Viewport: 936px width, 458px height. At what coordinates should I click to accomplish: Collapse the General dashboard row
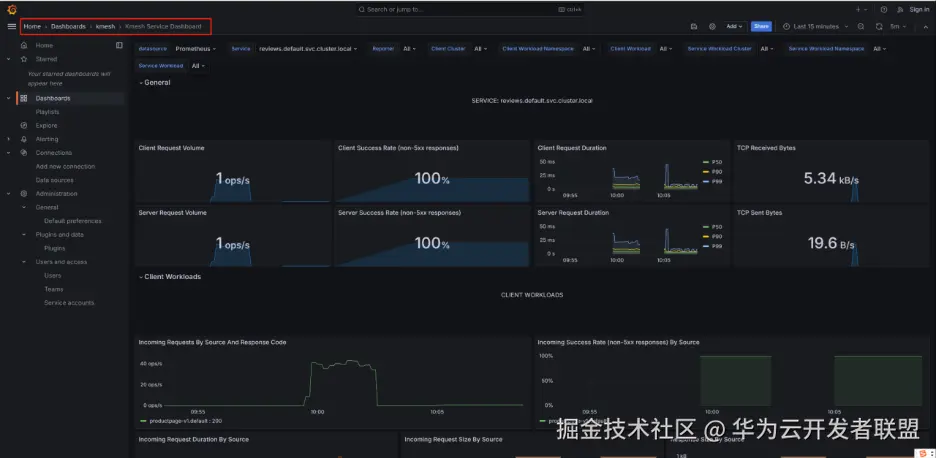(x=155, y=82)
